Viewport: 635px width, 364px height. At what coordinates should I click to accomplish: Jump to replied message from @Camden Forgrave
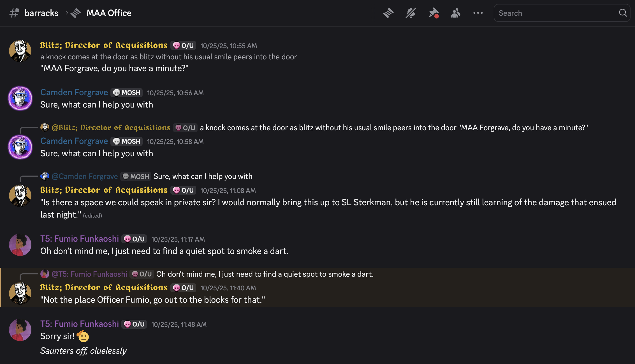203,176
